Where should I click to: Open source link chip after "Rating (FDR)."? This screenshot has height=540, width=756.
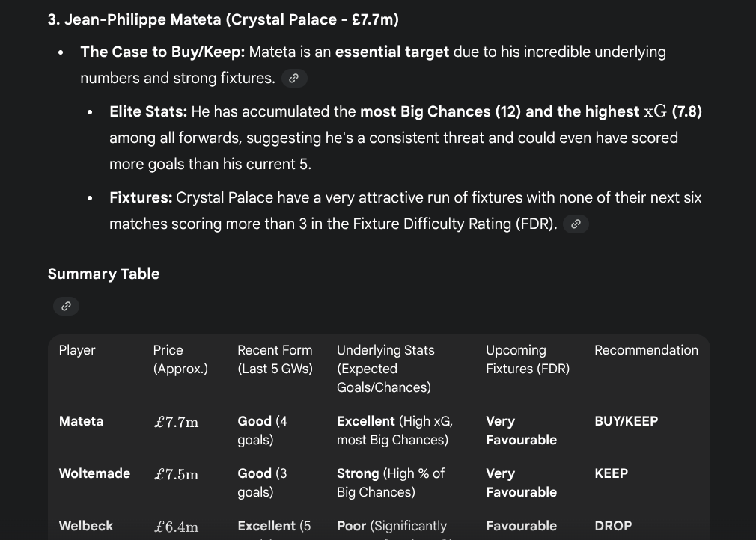[x=576, y=224]
